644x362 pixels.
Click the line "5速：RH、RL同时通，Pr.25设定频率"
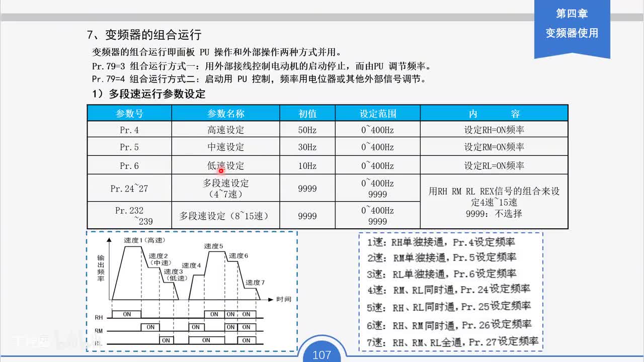click(449, 306)
